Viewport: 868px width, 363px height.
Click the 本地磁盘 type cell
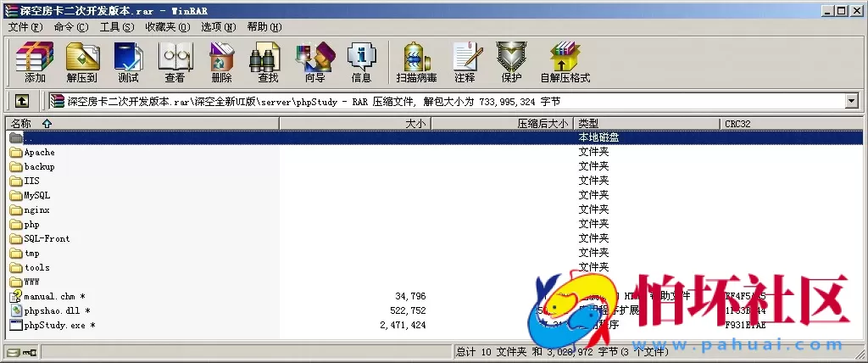[598, 137]
